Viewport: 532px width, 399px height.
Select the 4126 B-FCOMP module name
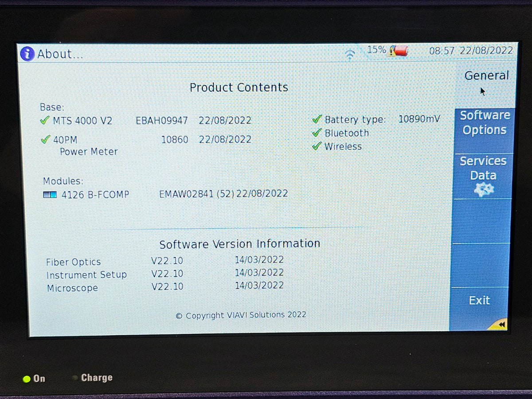[x=95, y=194]
